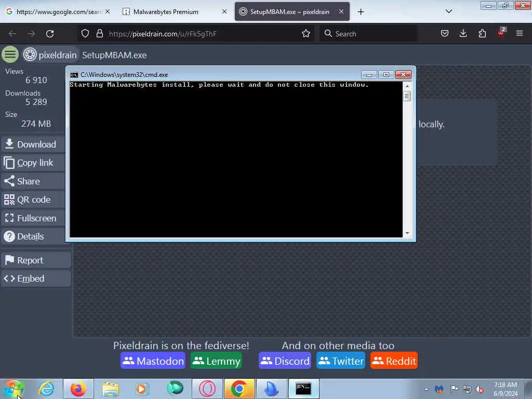The width and height of the screenshot is (532, 399).
Task: Launch Google Chrome from taskbar
Action: (x=240, y=389)
